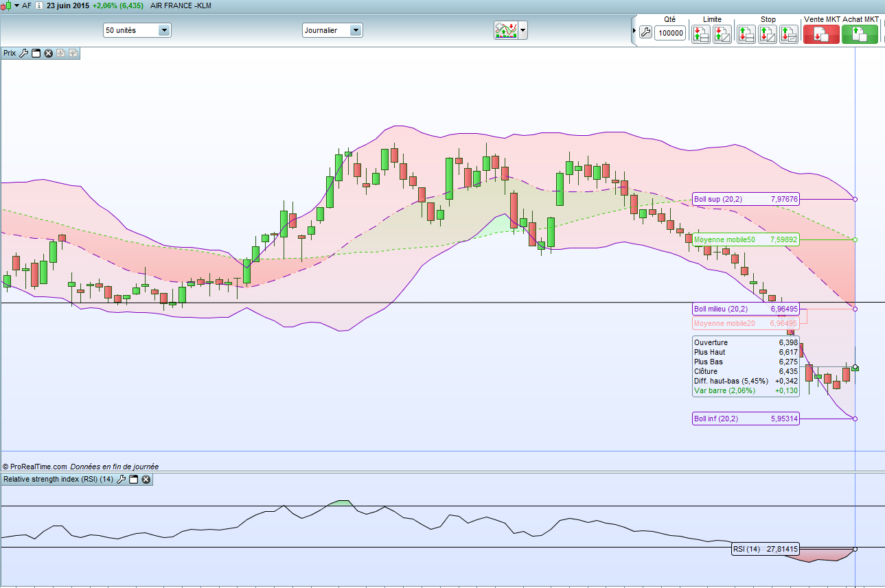Click the Boll sup endpoint marker on chart

[855, 199]
